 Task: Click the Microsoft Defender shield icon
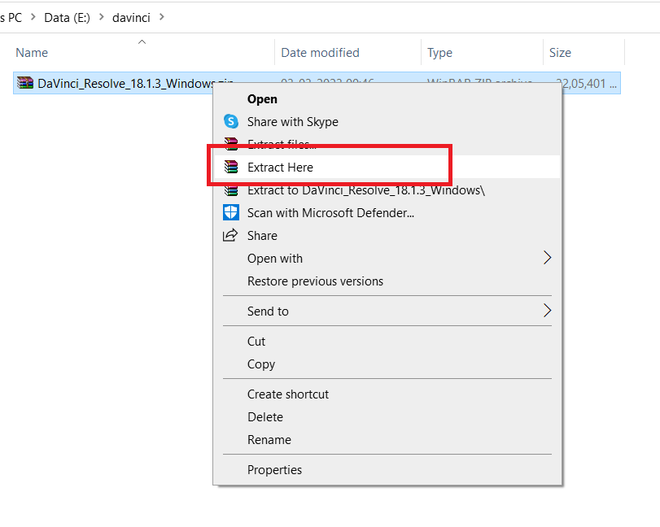231,212
